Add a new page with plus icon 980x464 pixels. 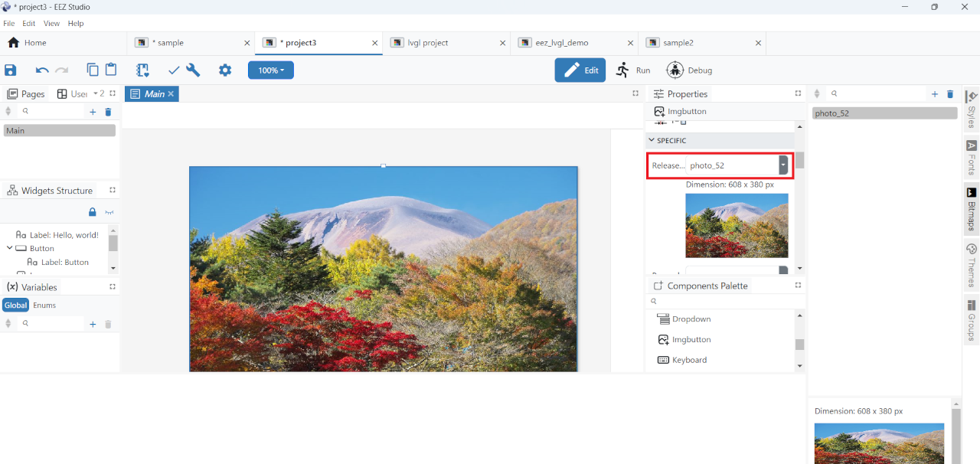pyautogui.click(x=93, y=112)
